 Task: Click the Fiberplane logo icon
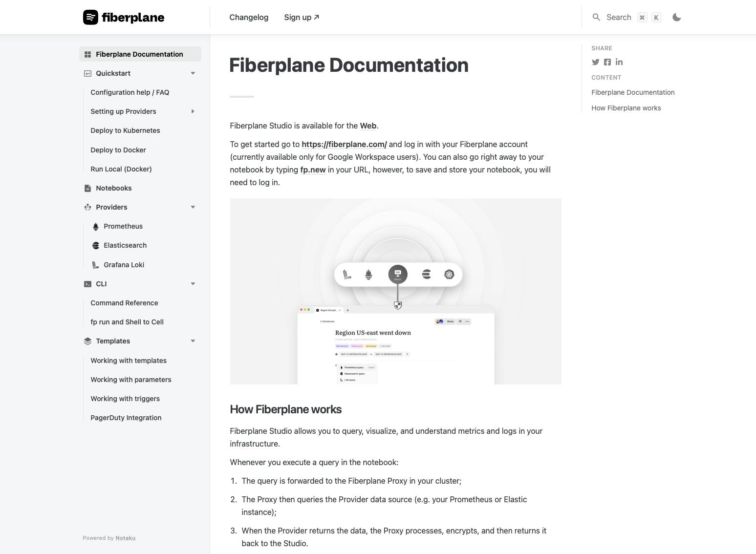coord(90,17)
